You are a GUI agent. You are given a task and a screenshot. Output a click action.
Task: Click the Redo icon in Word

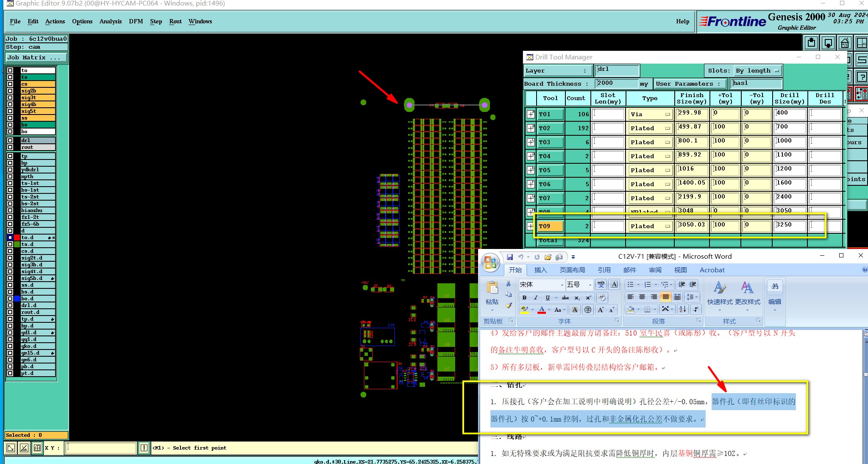tap(537, 257)
